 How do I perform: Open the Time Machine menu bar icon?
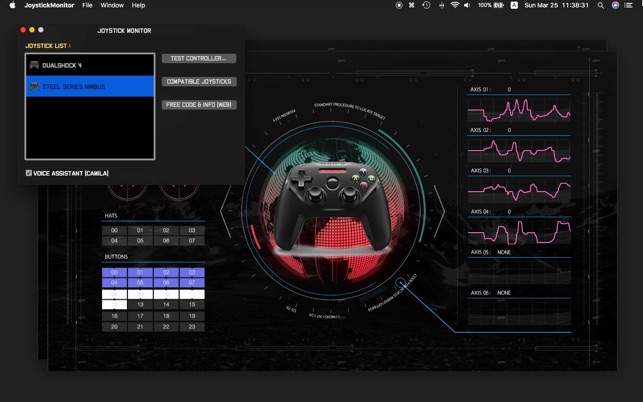[x=426, y=5]
